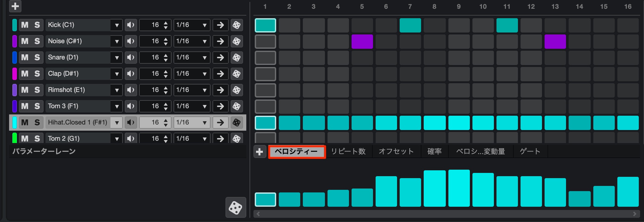This screenshot has height=222, width=644.
Task: Shift Snare (D1) lane with arrow button
Action: pyautogui.click(x=220, y=58)
